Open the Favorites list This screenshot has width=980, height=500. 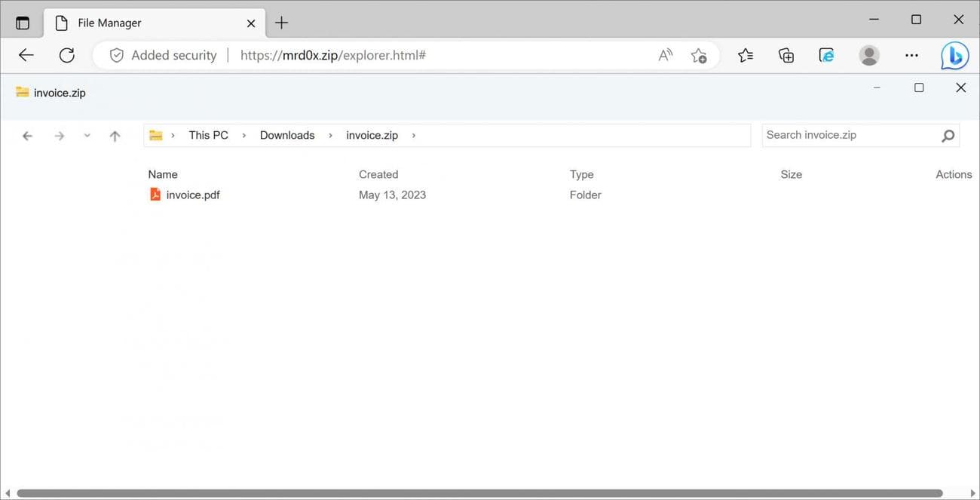[x=745, y=54]
